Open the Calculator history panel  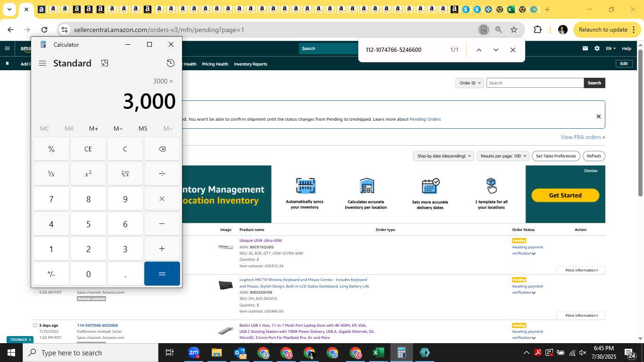click(171, 63)
